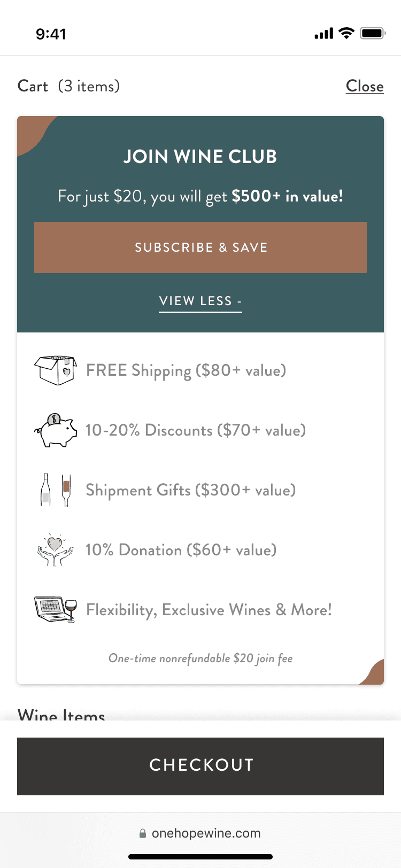Collapse benefits with View Less

pos(200,301)
